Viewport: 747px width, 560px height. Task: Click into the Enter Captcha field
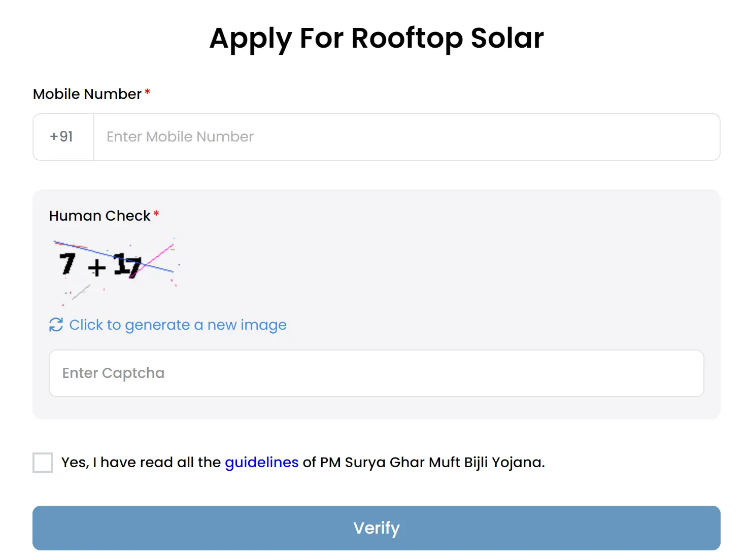click(x=376, y=373)
